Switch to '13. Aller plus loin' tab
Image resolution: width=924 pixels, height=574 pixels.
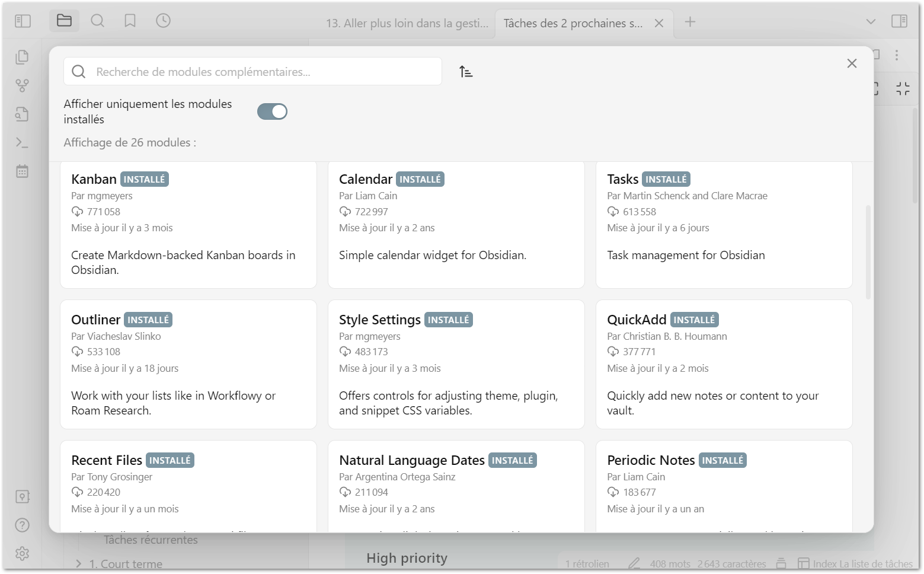(x=407, y=23)
